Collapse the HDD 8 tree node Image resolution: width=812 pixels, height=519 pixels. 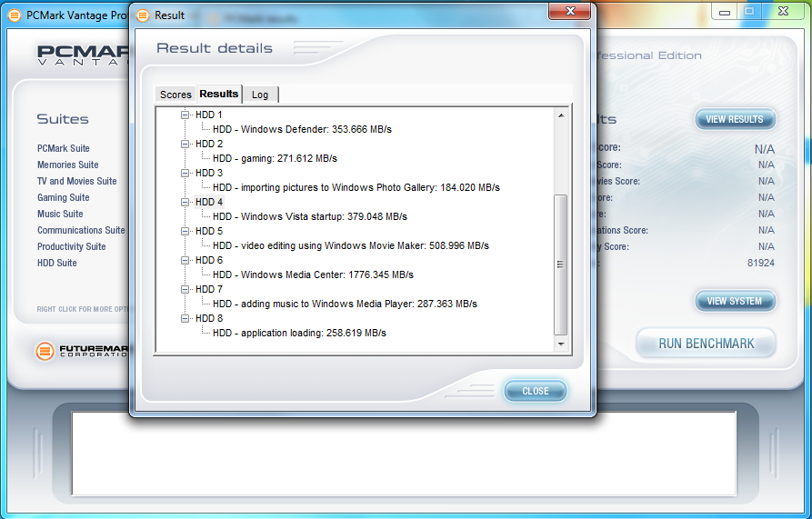[185, 318]
